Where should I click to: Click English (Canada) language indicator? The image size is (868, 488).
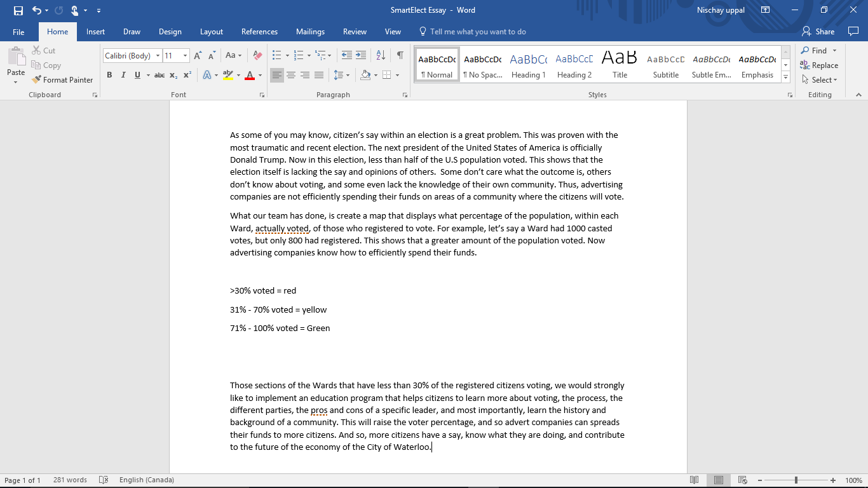click(x=146, y=480)
